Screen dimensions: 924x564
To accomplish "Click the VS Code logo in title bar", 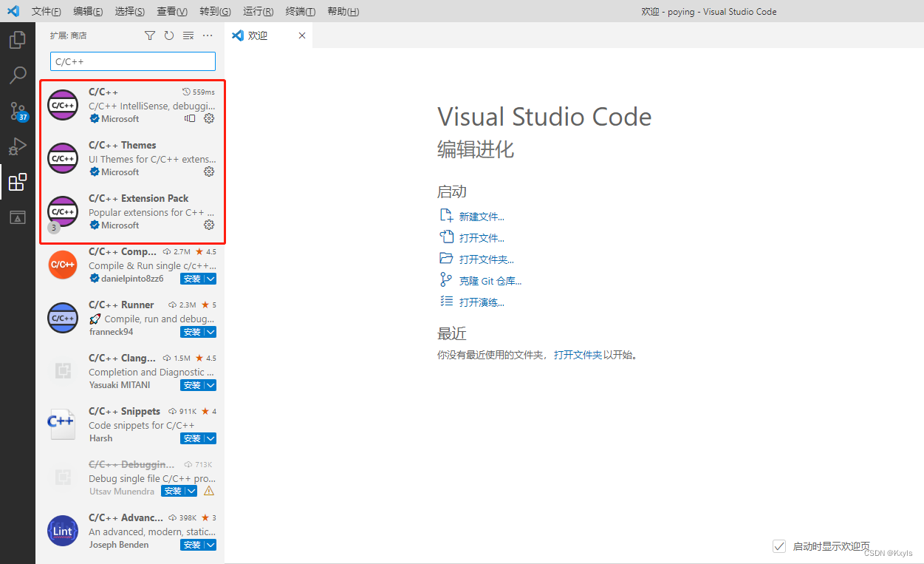I will coord(13,11).
